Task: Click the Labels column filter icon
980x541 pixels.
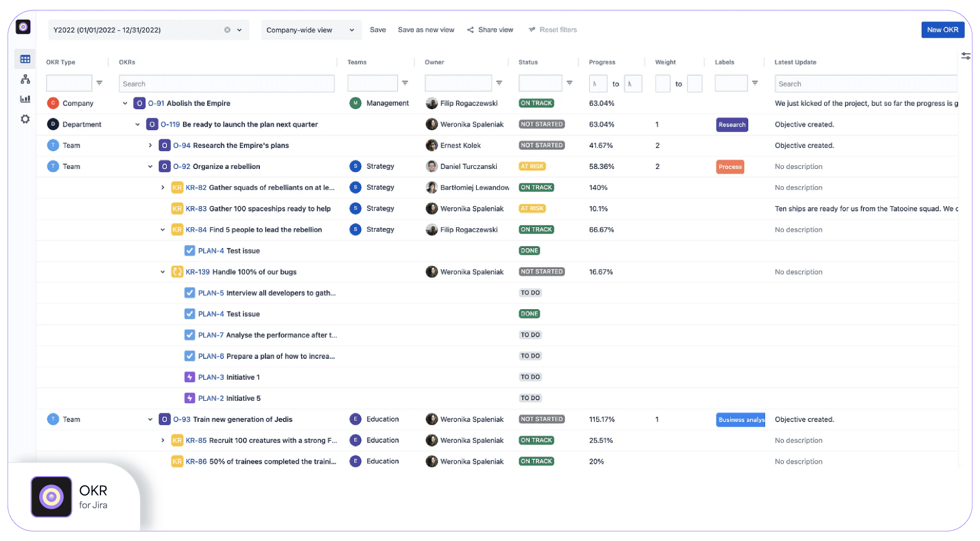Action: (755, 83)
